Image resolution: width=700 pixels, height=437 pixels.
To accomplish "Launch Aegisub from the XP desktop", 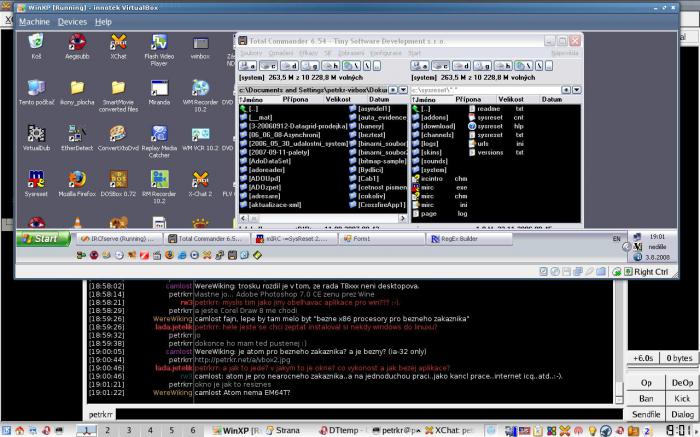I will 77,46.
